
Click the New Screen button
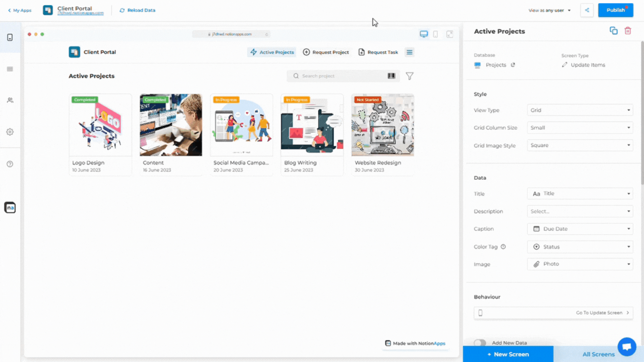(x=508, y=354)
